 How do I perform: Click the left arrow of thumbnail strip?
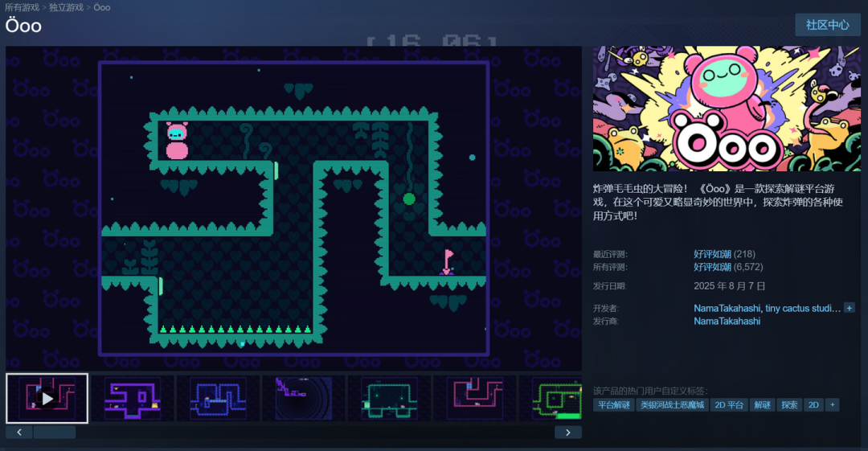pos(19,433)
